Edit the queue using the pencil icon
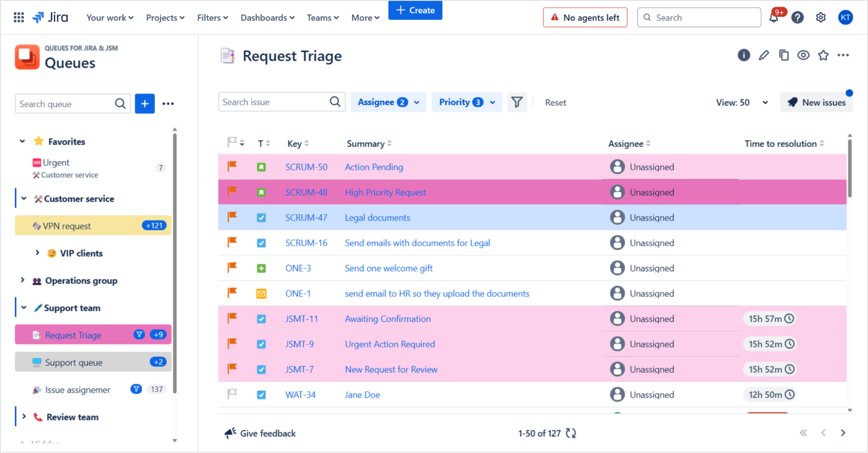Image resolution: width=868 pixels, height=453 pixels. click(x=763, y=55)
